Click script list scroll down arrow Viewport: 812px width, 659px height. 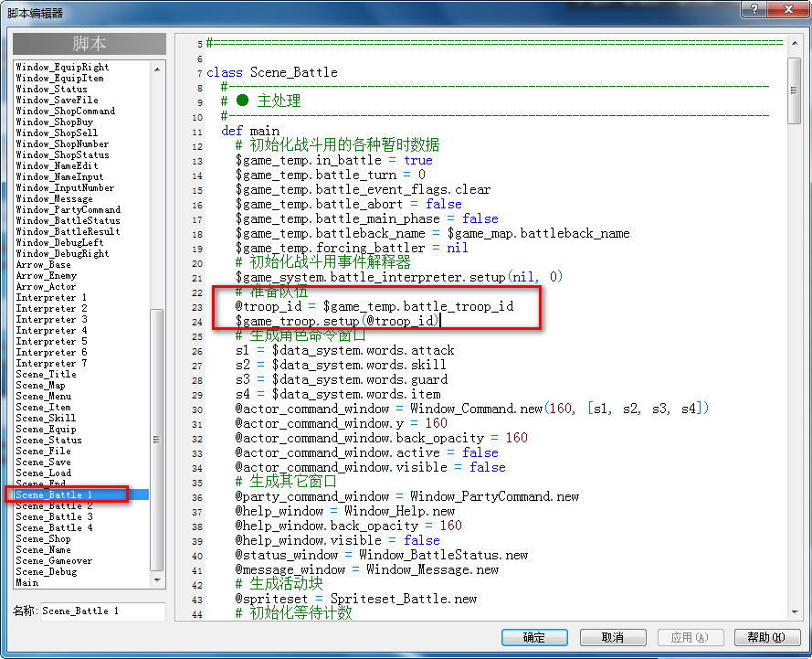[157, 580]
